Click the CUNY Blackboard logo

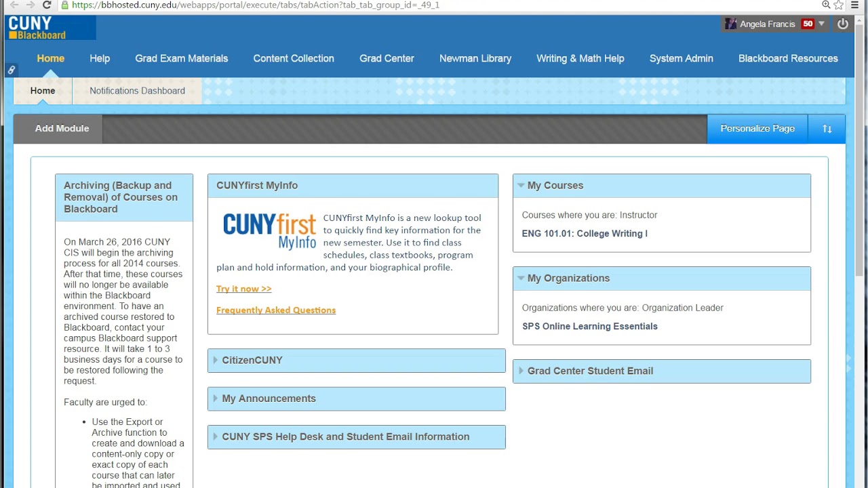(x=51, y=28)
